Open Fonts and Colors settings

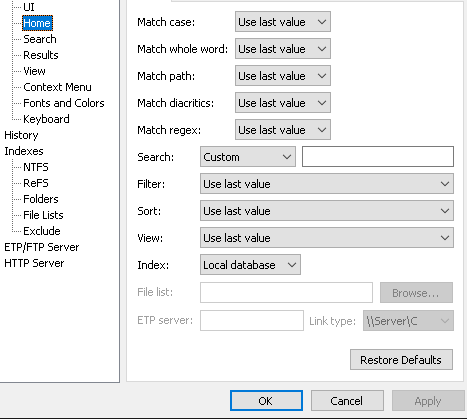(64, 103)
